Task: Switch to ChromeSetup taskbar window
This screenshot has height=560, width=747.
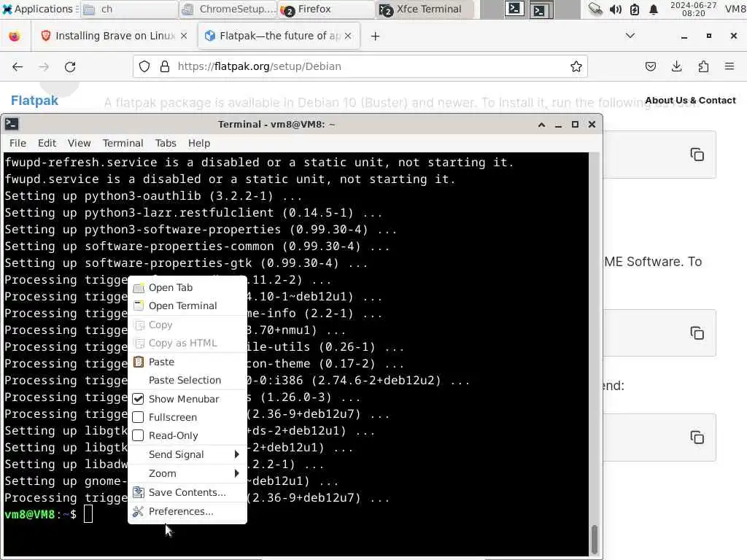Action: click(x=228, y=9)
